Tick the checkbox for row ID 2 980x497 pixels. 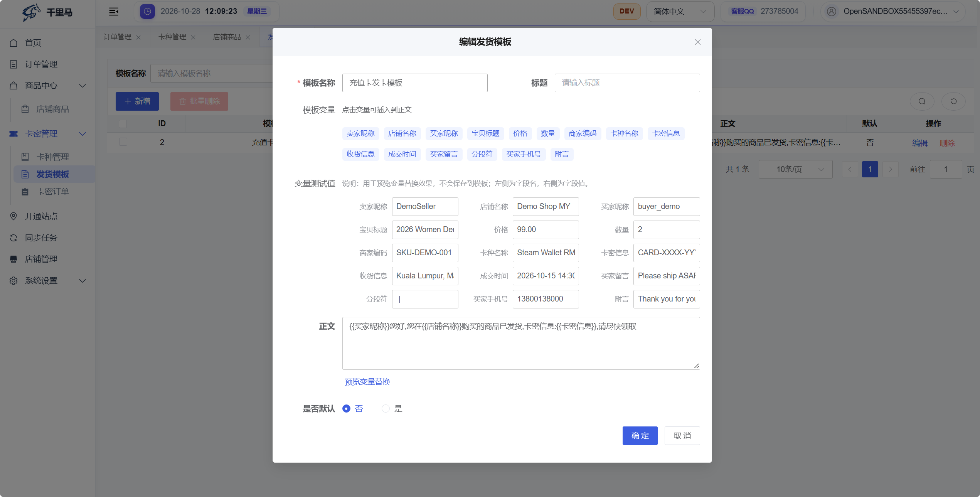(x=123, y=142)
